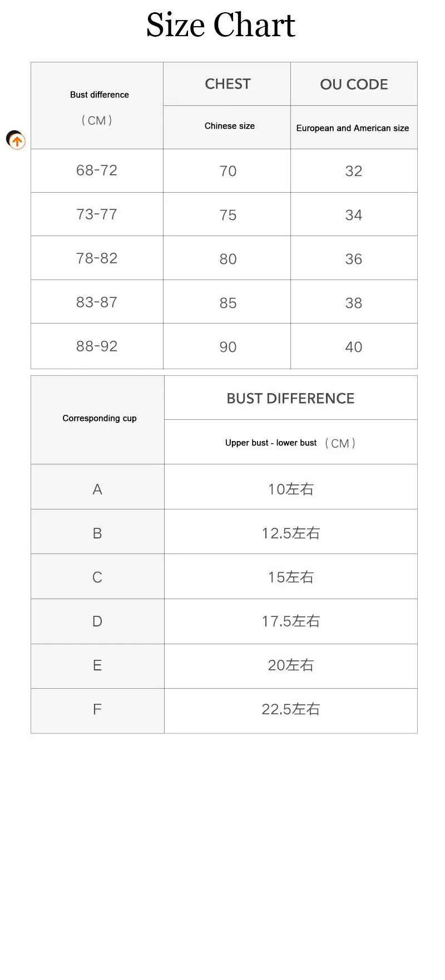Viewport: 445px width, 980px height.
Task: Select the CHEST column header
Action: 228,84
